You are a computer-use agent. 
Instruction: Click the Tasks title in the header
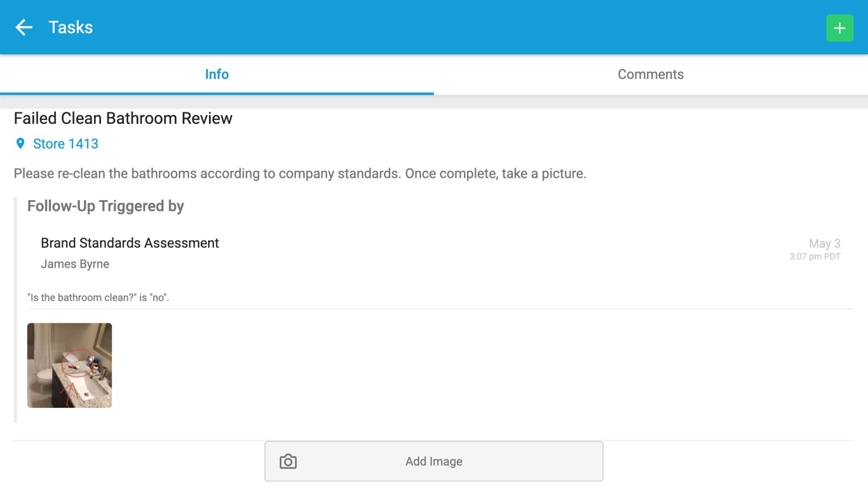click(x=70, y=27)
